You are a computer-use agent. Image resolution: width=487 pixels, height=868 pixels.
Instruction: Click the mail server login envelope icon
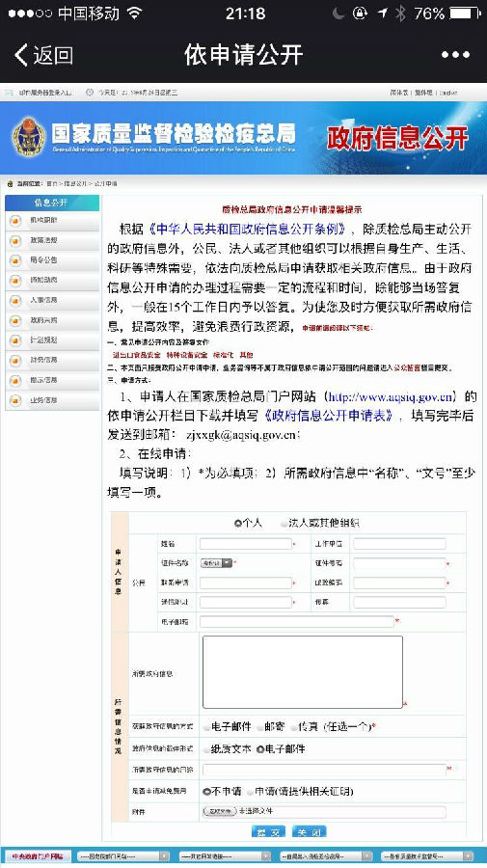[7, 93]
